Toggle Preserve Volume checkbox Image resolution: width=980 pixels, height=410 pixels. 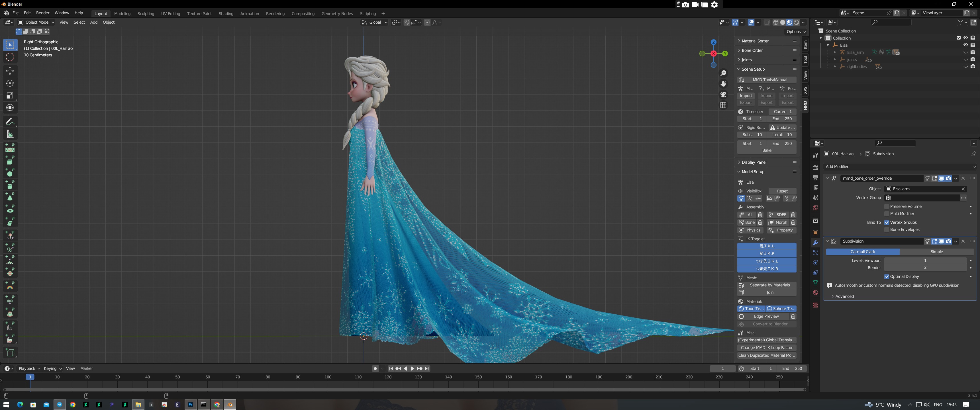(886, 206)
